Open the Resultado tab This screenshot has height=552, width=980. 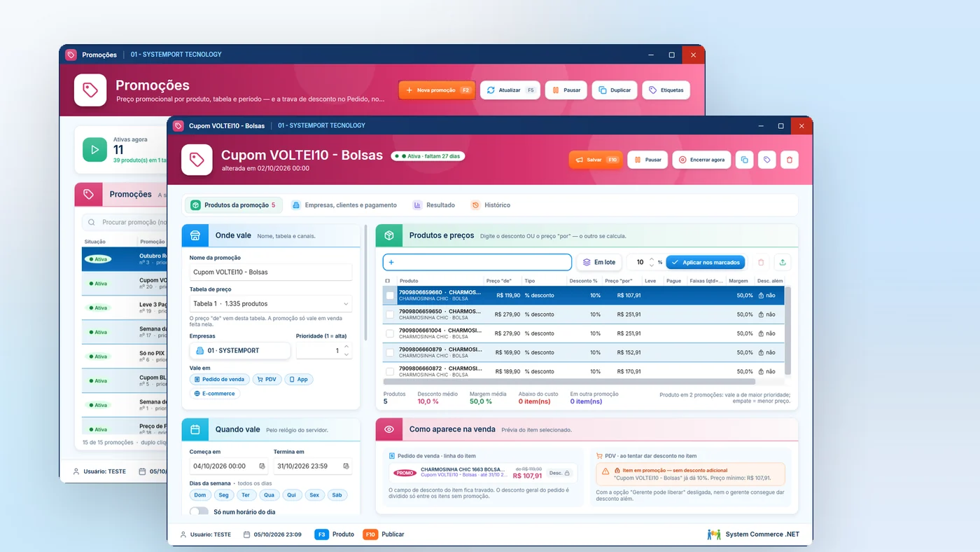434,205
